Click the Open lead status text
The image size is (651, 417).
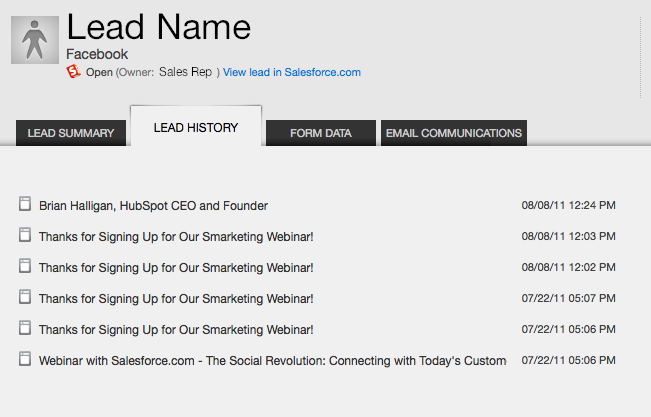point(99,72)
